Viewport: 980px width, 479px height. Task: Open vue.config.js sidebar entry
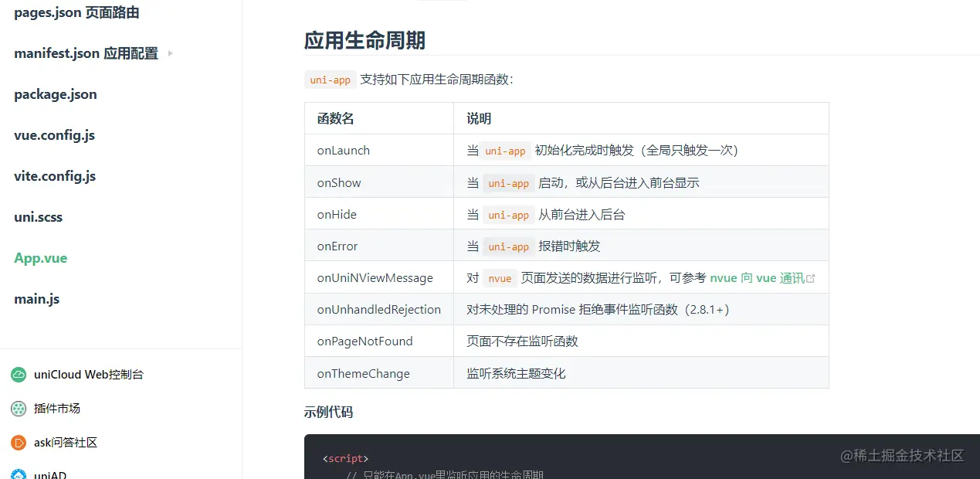(54, 135)
